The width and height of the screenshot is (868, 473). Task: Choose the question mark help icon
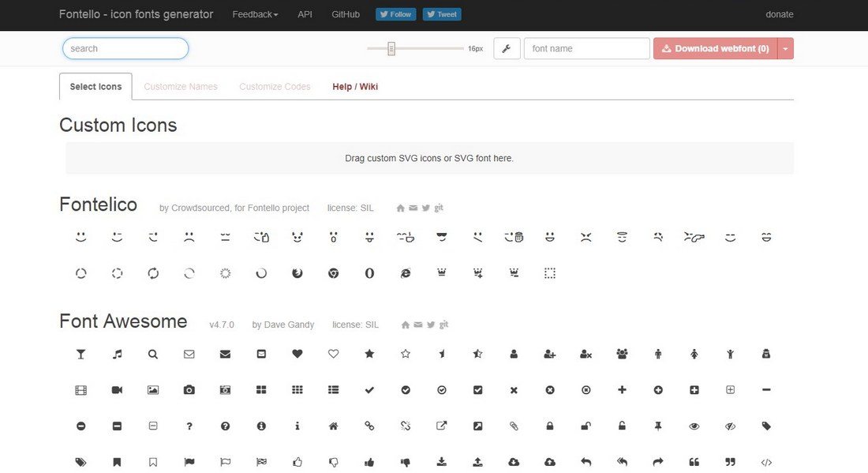(x=189, y=426)
